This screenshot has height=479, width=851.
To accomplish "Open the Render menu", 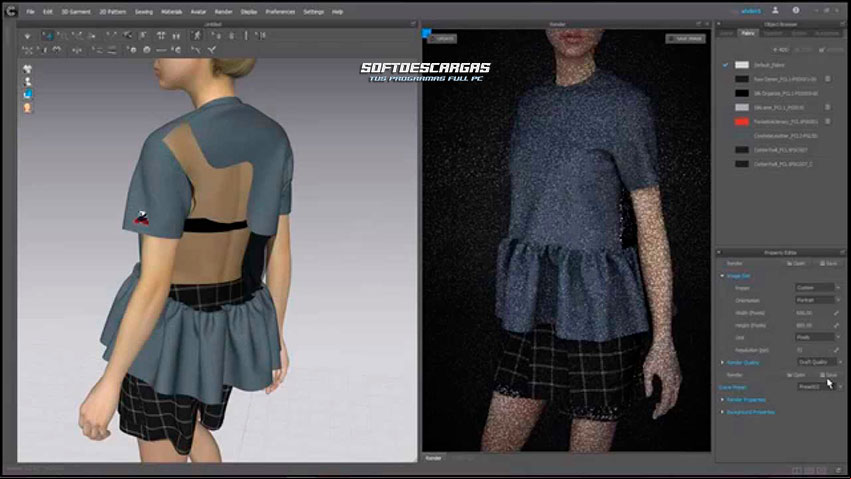I will coord(224,11).
